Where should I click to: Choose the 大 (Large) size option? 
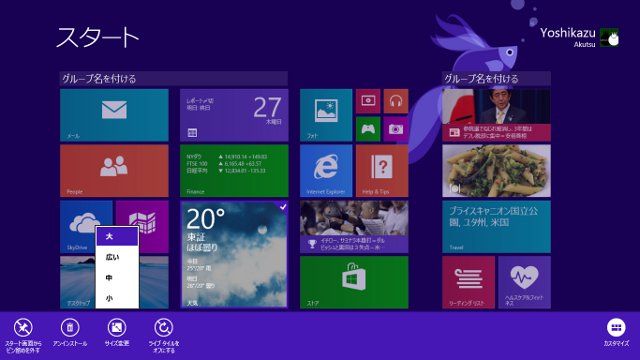[x=117, y=236]
